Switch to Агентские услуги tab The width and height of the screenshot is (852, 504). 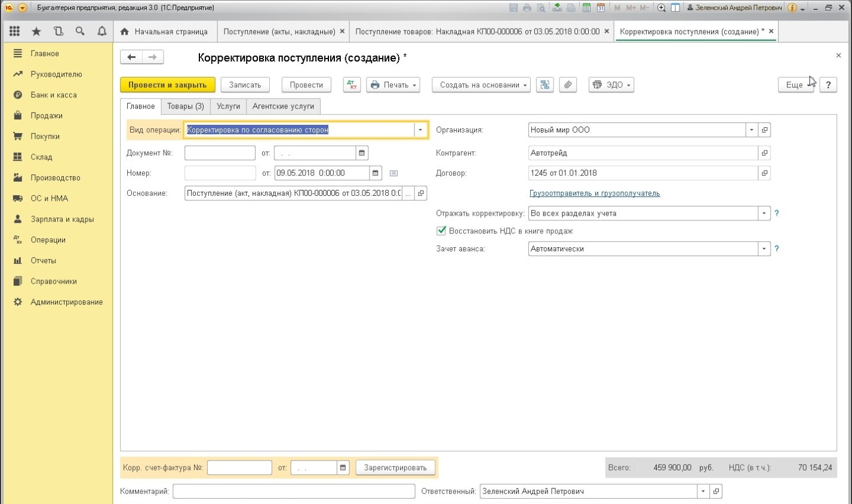point(283,106)
